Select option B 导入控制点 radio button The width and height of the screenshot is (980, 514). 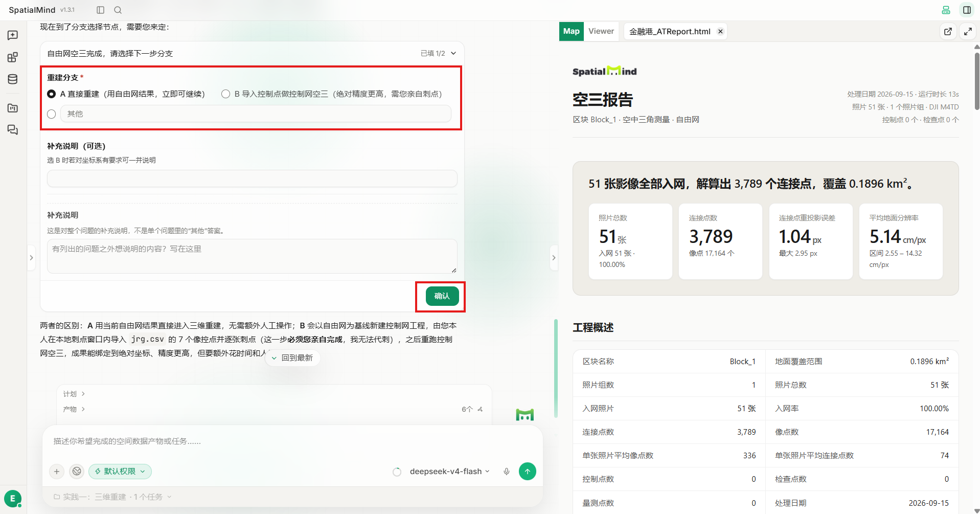point(225,94)
